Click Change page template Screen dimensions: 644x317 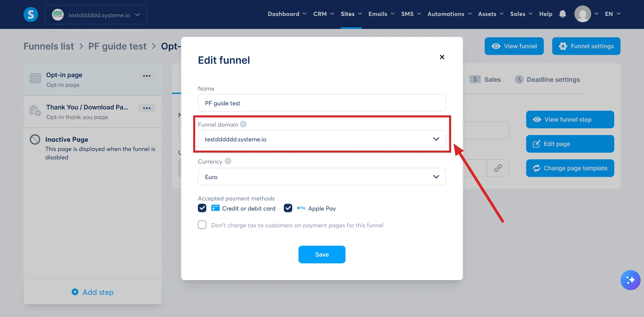[570, 168]
